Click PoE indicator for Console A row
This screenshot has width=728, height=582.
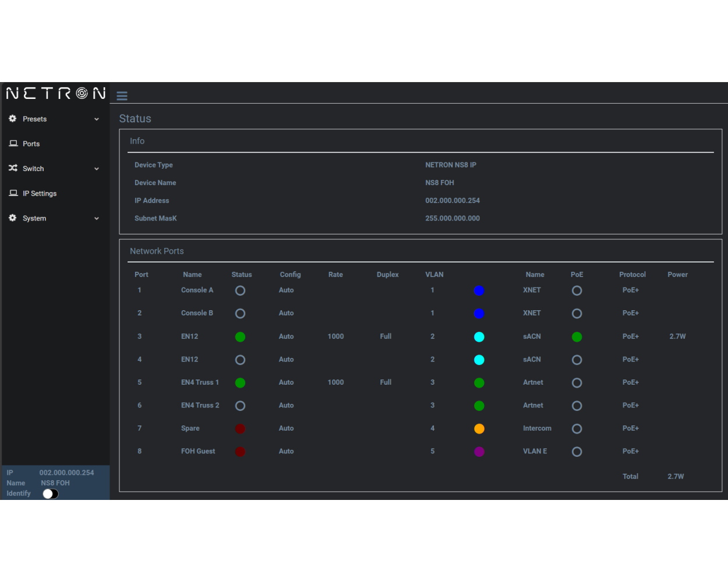pyautogui.click(x=577, y=290)
